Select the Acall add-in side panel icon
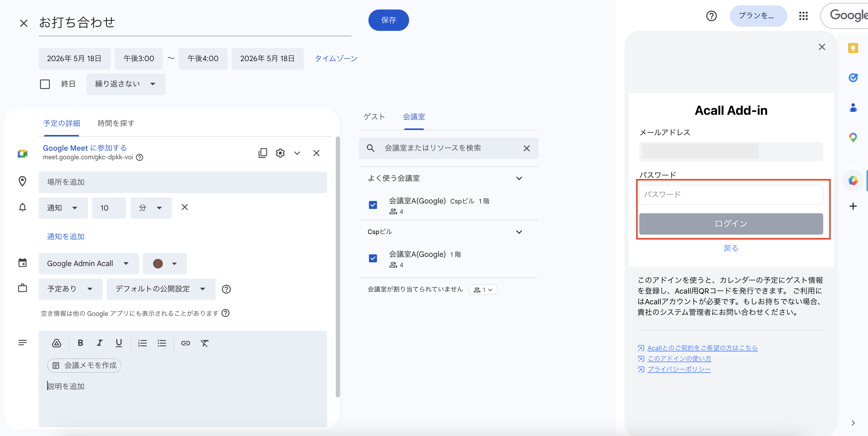The width and height of the screenshot is (868, 436). [x=853, y=181]
